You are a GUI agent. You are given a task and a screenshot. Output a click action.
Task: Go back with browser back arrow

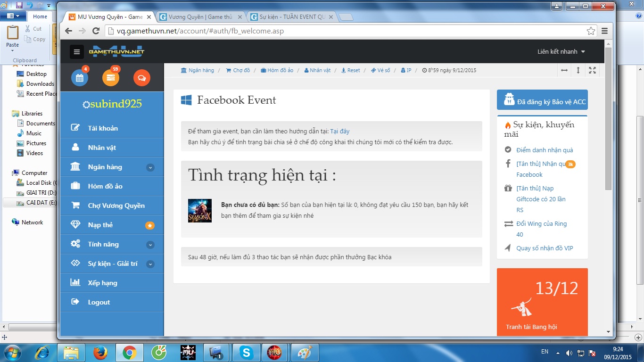click(69, 31)
